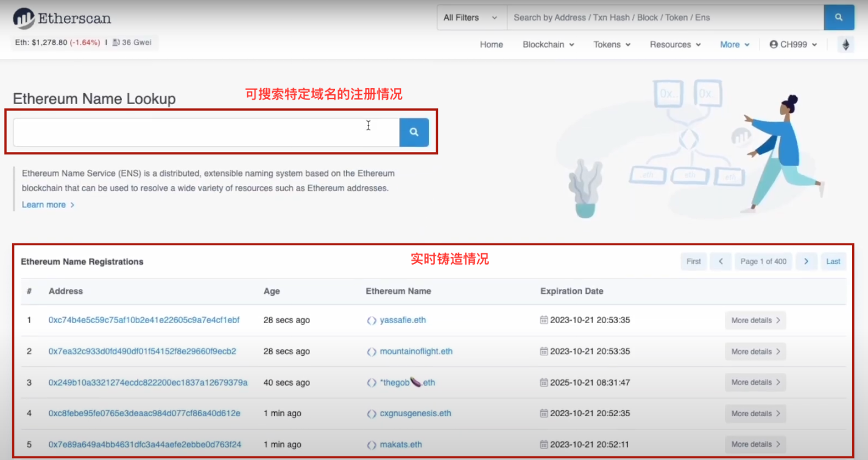
Task: Expand the Blockchain menu
Action: (548, 44)
